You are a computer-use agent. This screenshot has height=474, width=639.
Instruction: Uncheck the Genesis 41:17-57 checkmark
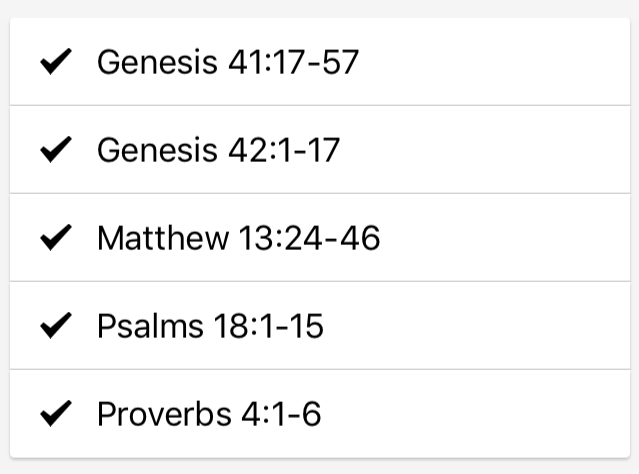pyautogui.click(x=56, y=62)
